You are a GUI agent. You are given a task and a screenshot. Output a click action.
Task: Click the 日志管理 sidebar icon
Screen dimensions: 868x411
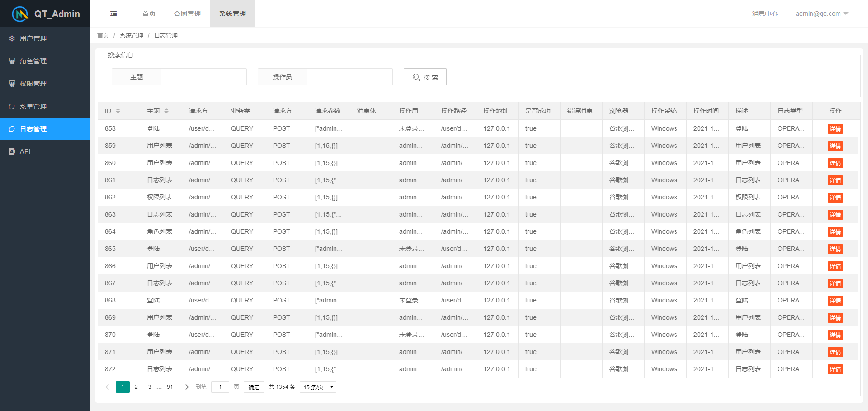[12, 129]
